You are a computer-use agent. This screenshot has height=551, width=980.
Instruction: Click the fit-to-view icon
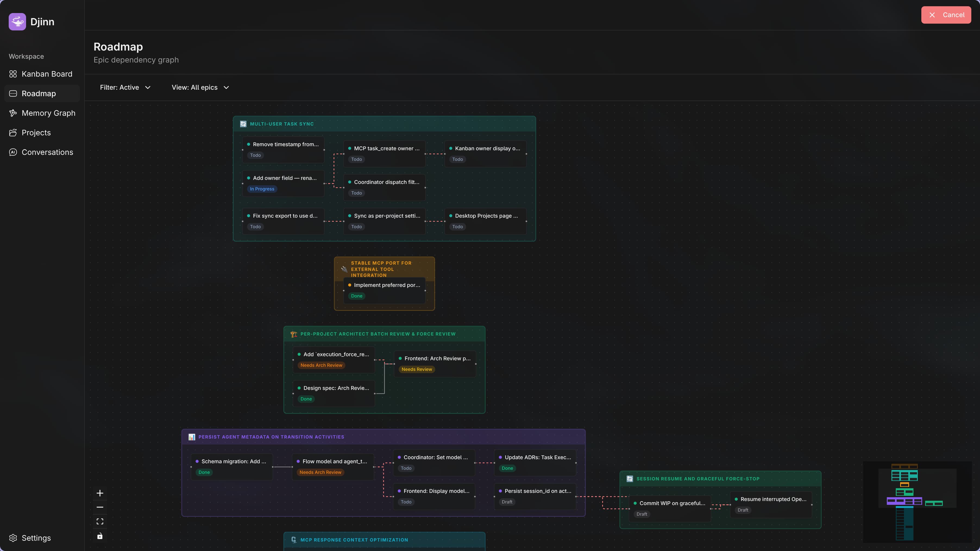point(100,521)
